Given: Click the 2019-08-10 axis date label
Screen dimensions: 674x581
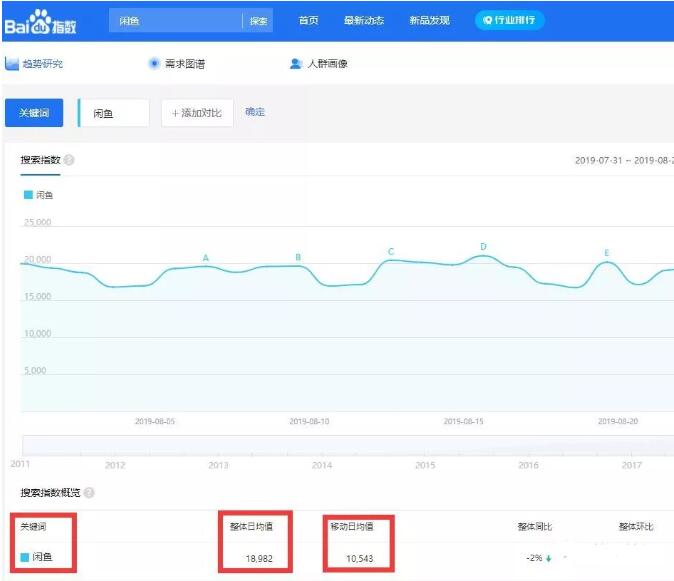Looking at the screenshot, I should click(x=309, y=421).
